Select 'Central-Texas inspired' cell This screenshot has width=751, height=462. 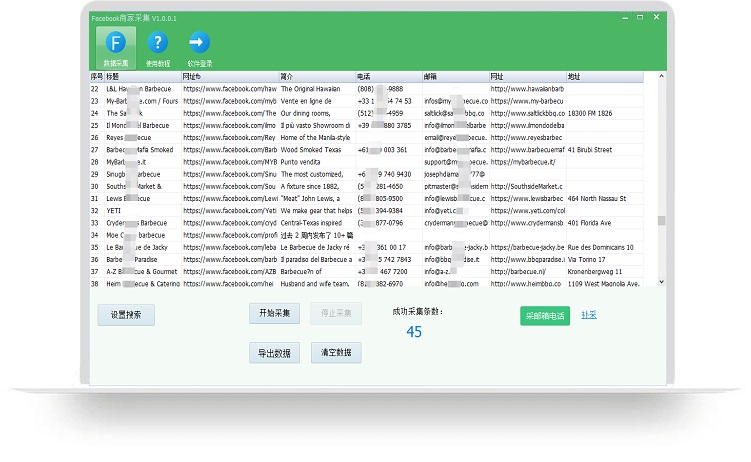click(317, 223)
